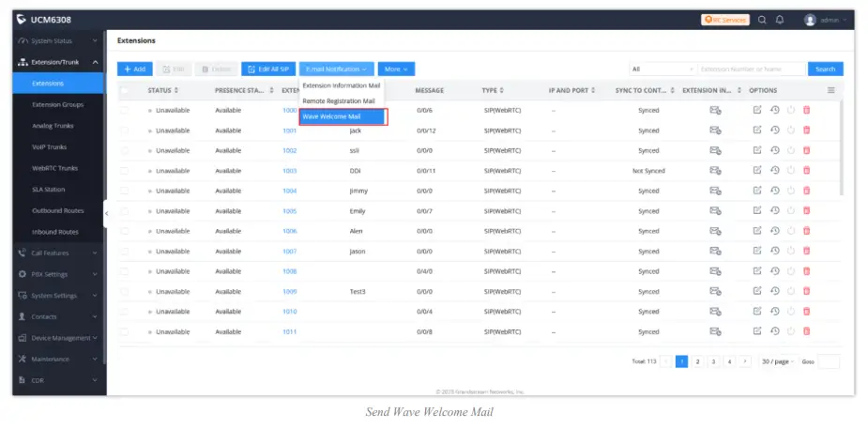The width and height of the screenshot is (868, 429).
Task: Open Inbound Routes in sidebar
Action: (58, 232)
